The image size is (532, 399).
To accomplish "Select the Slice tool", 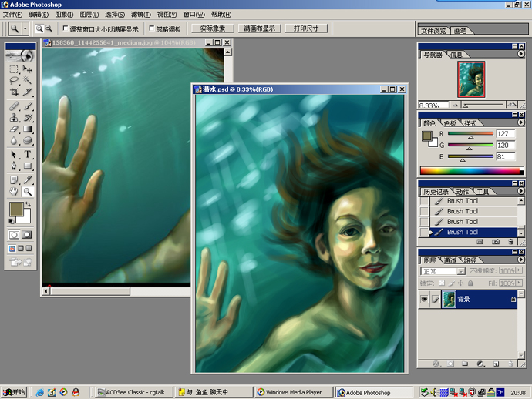I will point(27,92).
